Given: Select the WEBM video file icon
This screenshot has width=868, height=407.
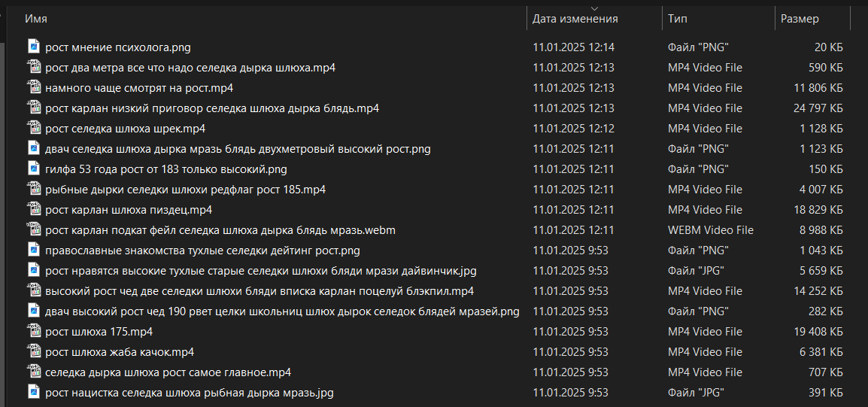Looking at the screenshot, I should coord(35,229).
